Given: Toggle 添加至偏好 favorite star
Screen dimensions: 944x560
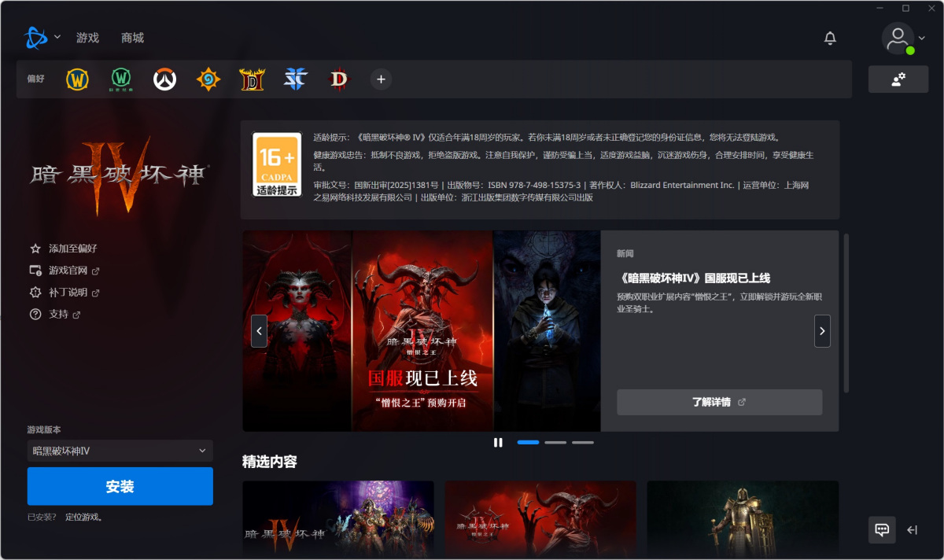Looking at the screenshot, I should coord(35,249).
